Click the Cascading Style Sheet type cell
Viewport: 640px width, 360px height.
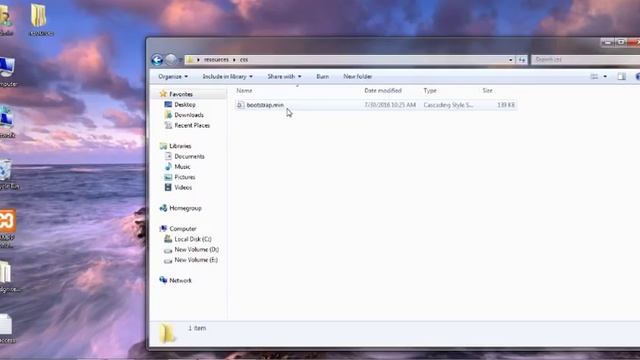pos(448,105)
